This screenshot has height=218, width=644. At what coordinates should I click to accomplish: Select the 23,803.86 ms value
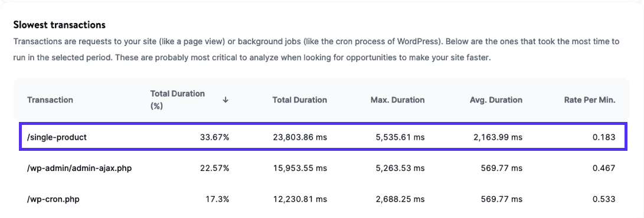300,137
